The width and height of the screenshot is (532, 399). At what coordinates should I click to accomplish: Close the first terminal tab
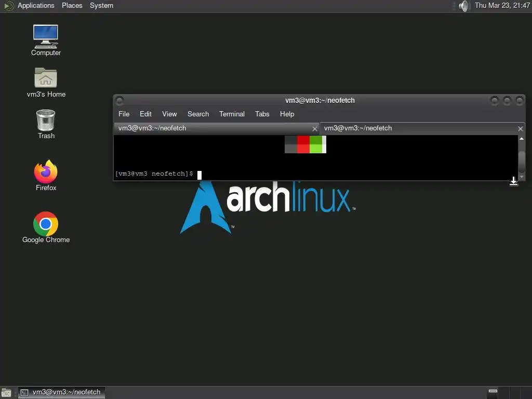pos(314,129)
